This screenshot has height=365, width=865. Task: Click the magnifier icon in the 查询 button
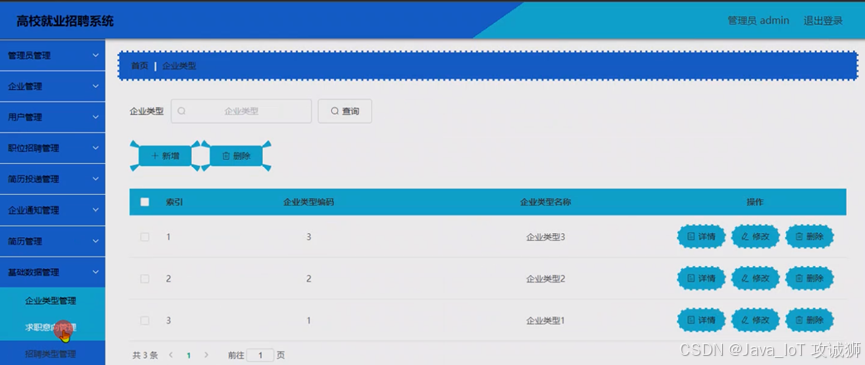tap(334, 111)
